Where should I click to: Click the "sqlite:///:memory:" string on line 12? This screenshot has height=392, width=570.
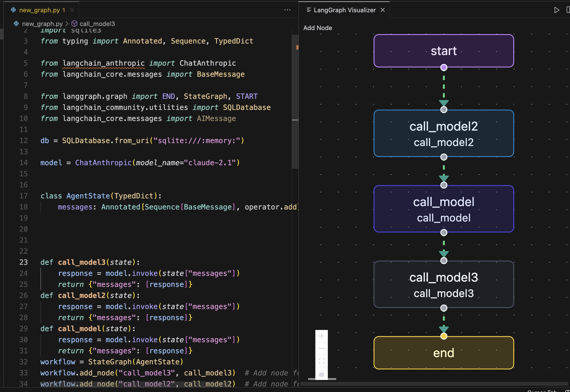tap(197, 140)
